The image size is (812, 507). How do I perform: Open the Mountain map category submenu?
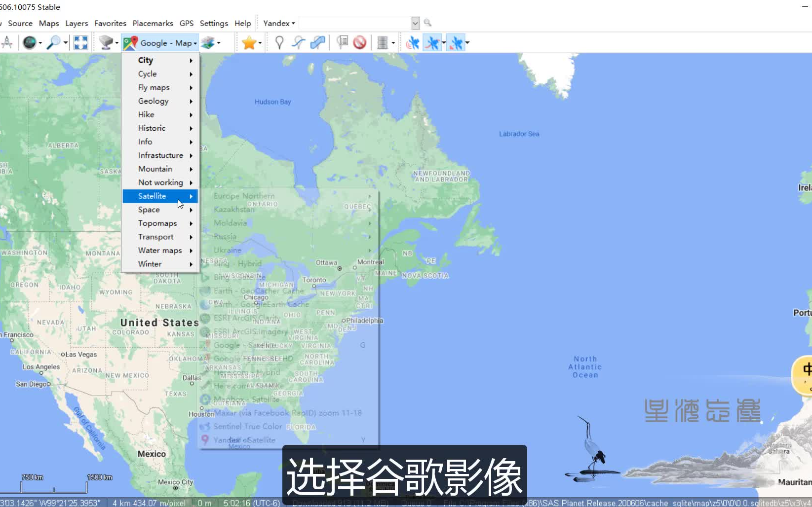tap(160, 169)
